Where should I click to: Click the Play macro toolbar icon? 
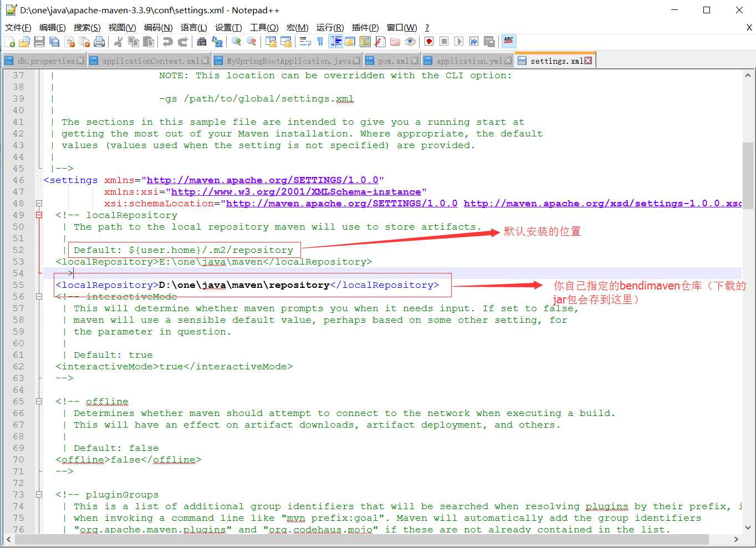coord(459,42)
